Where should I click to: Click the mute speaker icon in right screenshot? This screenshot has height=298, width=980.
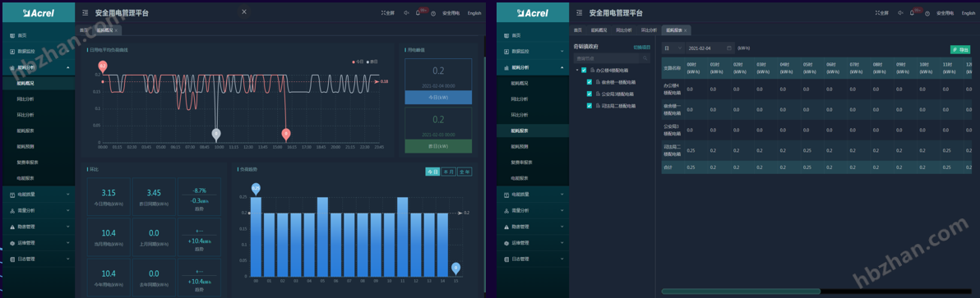click(x=900, y=12)
